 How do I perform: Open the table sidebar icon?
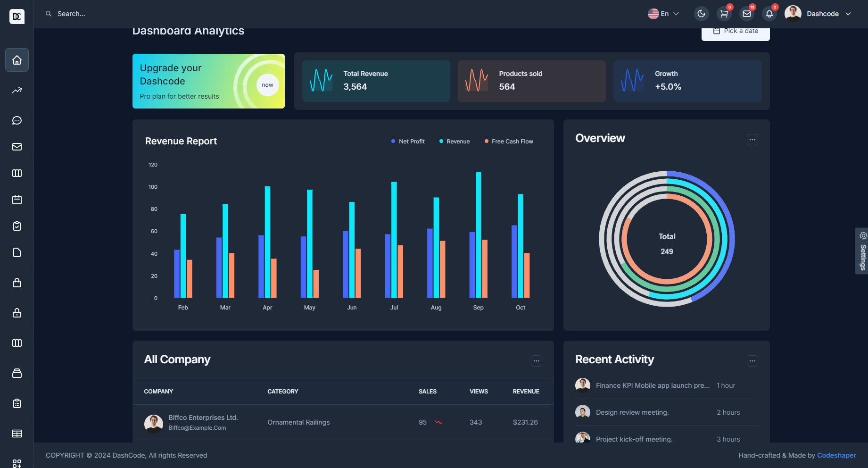coord(17,434)
